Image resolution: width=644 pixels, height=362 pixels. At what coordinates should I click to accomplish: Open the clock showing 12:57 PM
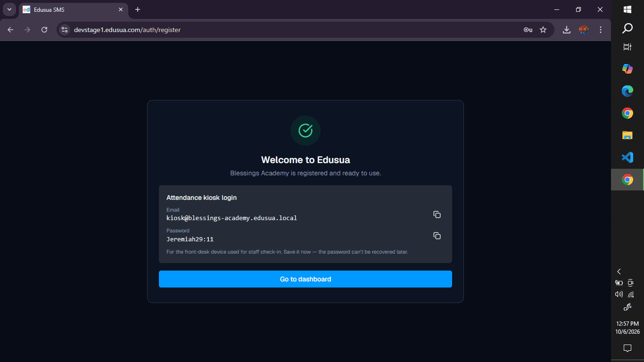click(627, 328)
